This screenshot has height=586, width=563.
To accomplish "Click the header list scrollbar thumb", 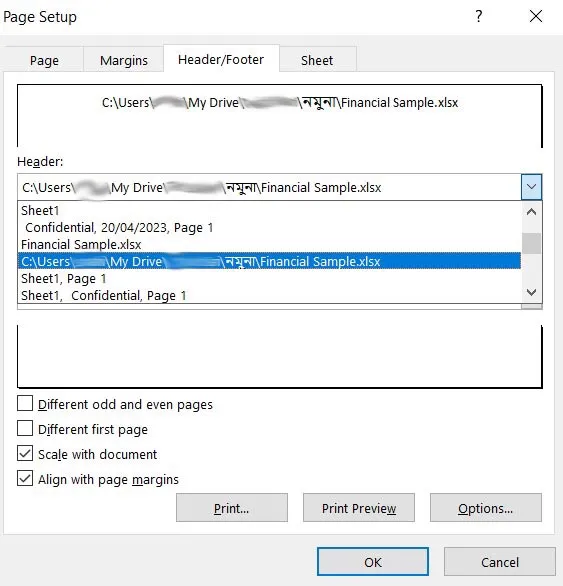I will [531, 243].
